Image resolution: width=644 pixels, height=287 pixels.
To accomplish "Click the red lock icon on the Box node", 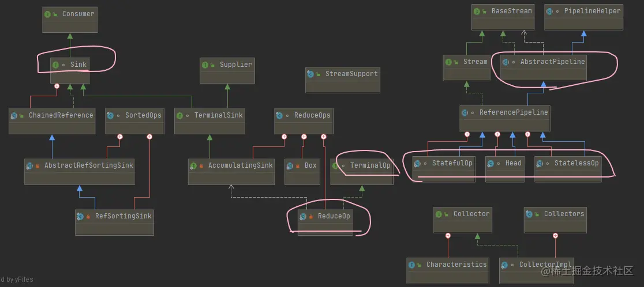I will coord(298,166).
